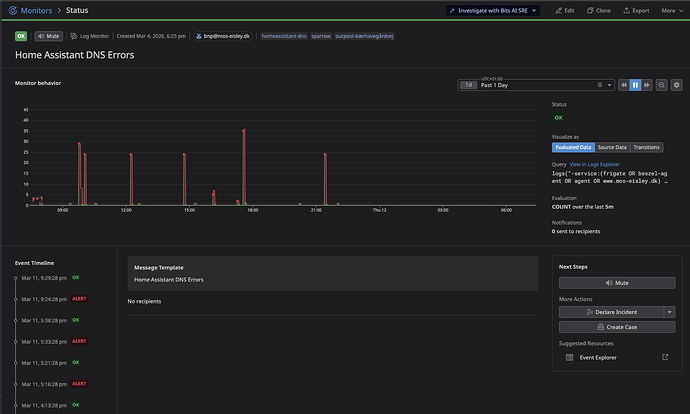Click the spike near 12:00 on the graph

[x=131, y=179]
